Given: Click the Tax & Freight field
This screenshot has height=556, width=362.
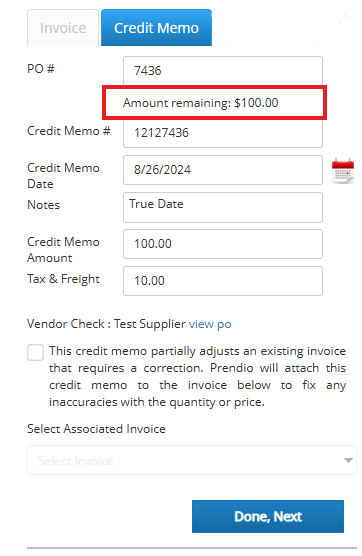Looking at the screenshot, I should coord(223,281).
